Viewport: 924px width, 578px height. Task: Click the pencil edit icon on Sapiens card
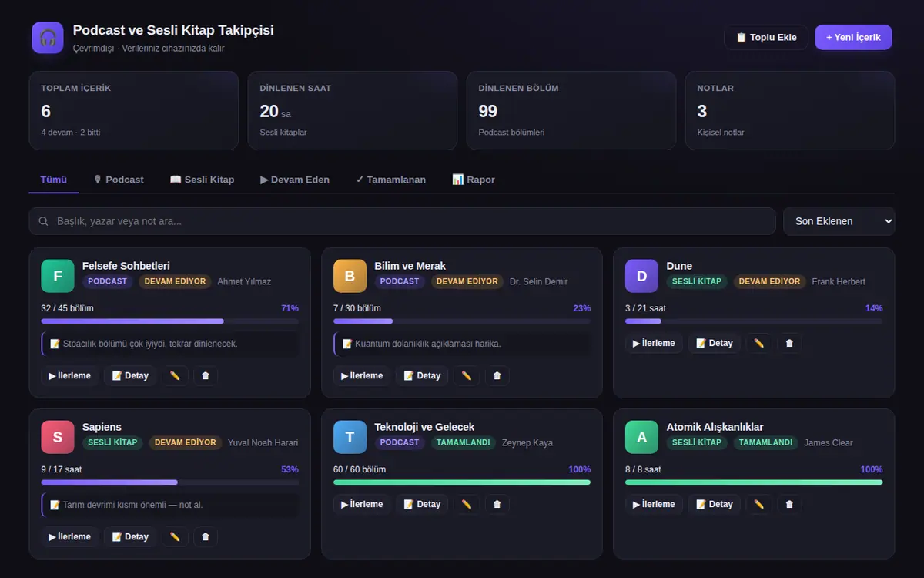coord(175,536)
